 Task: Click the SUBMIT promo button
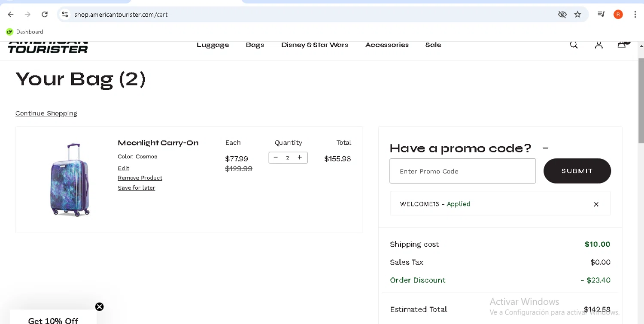pyautogui.click(x=577, y=171)
